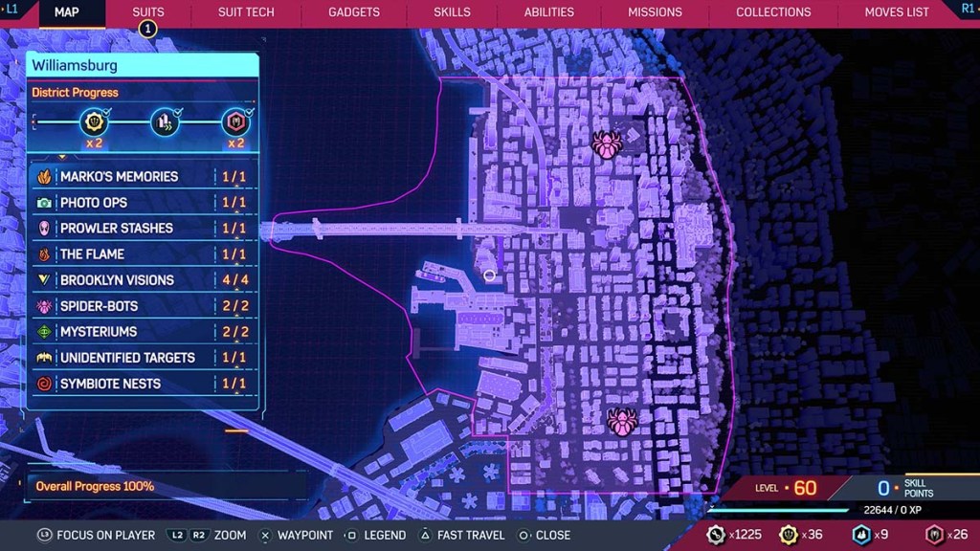
Task: Switch to the Suits tab
Action: [148, 12]
